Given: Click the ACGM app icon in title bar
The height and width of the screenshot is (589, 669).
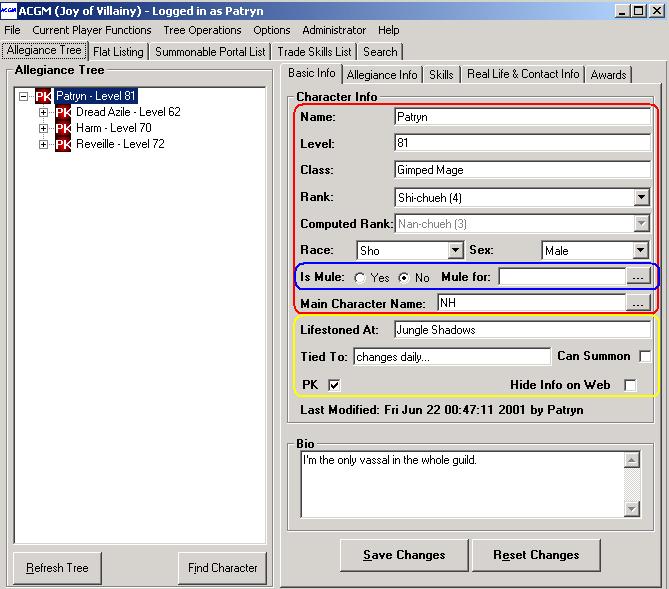Looking at the screenshot, I should click(x=9, y=10).
